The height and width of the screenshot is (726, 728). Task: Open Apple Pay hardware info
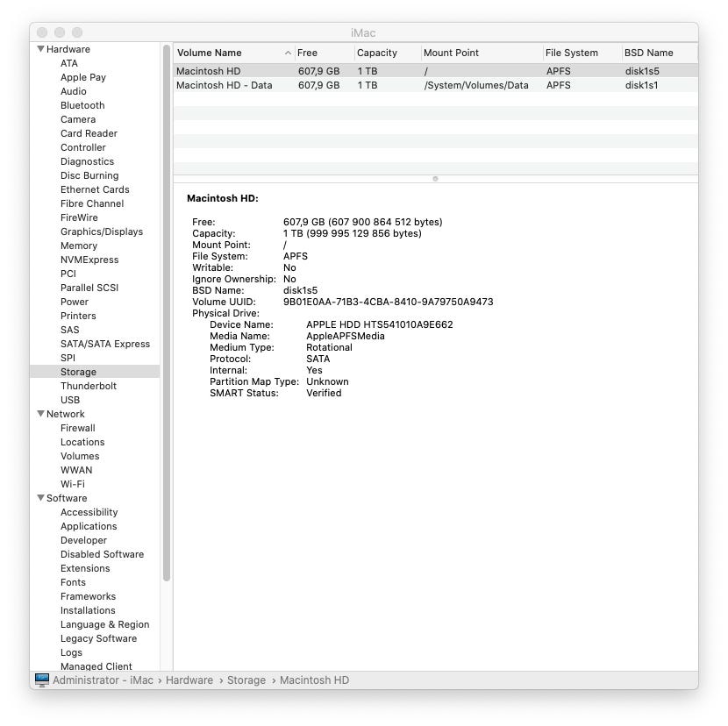click(83, 77)
